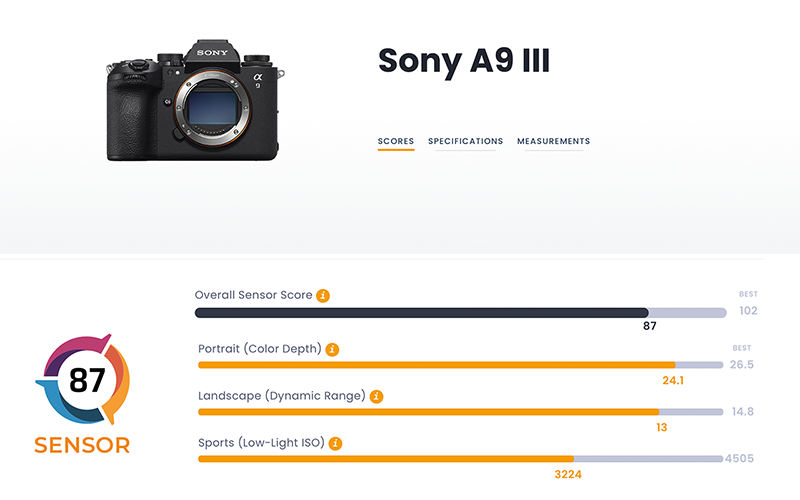Screen dimensions: 800x500
Task: Click the Sony A9 III title heading
Action: point(464,62)
